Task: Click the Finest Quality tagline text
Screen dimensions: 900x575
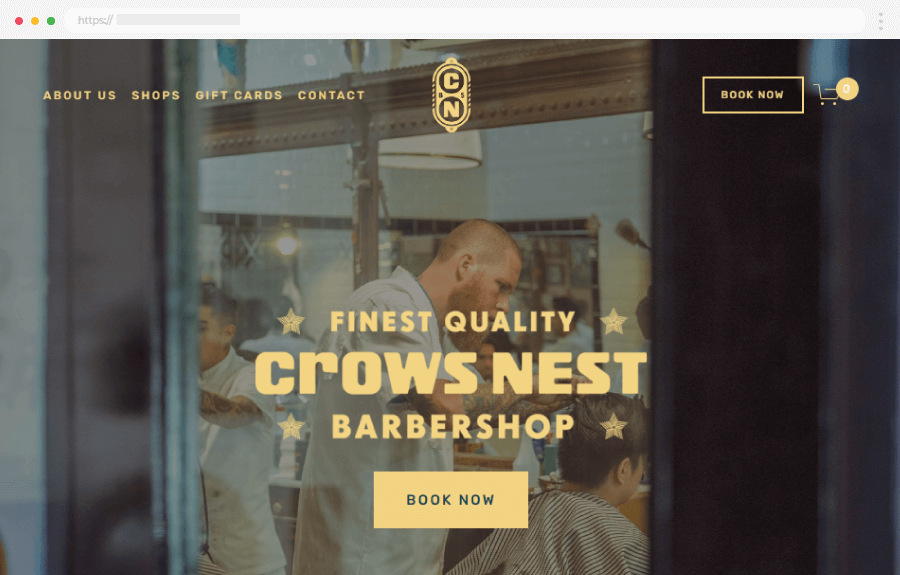Action: [452, 322]
